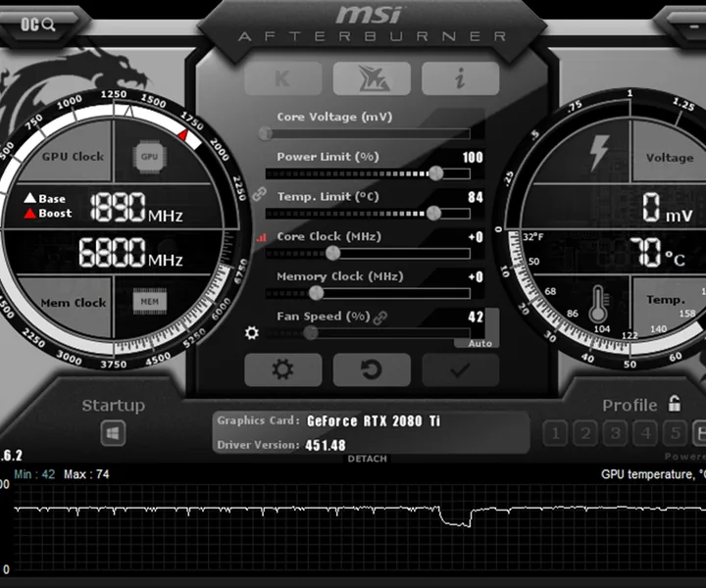Apply settings with the checkmark button

460,369
